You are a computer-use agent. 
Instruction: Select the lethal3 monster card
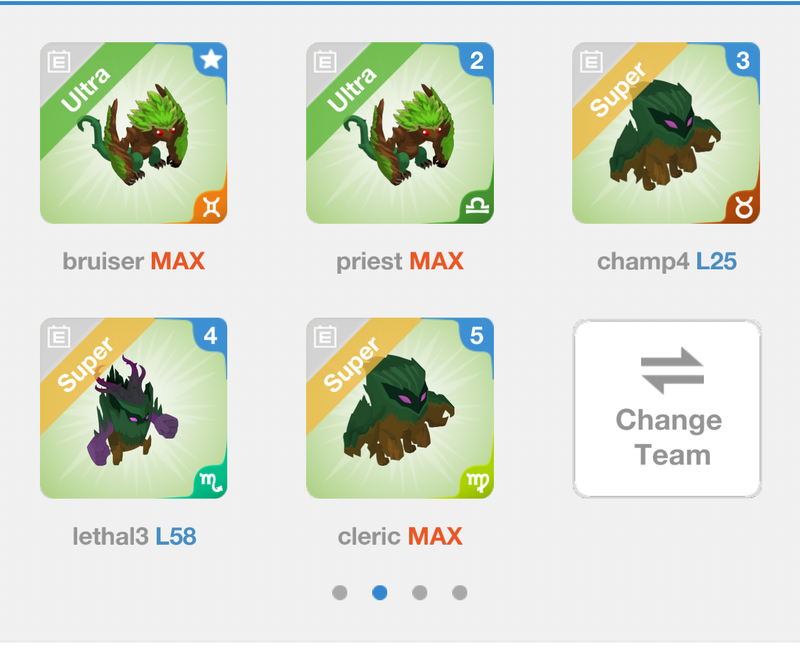134,408
